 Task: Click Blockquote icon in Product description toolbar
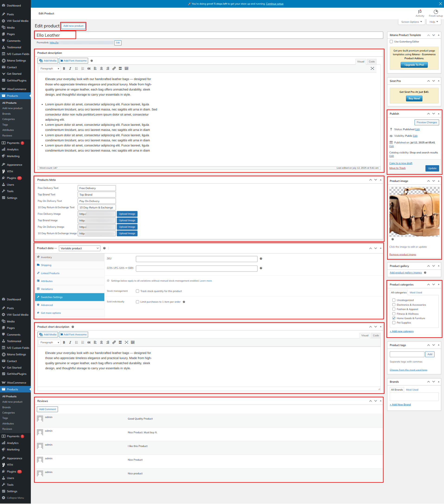click(x=89, y=68)
